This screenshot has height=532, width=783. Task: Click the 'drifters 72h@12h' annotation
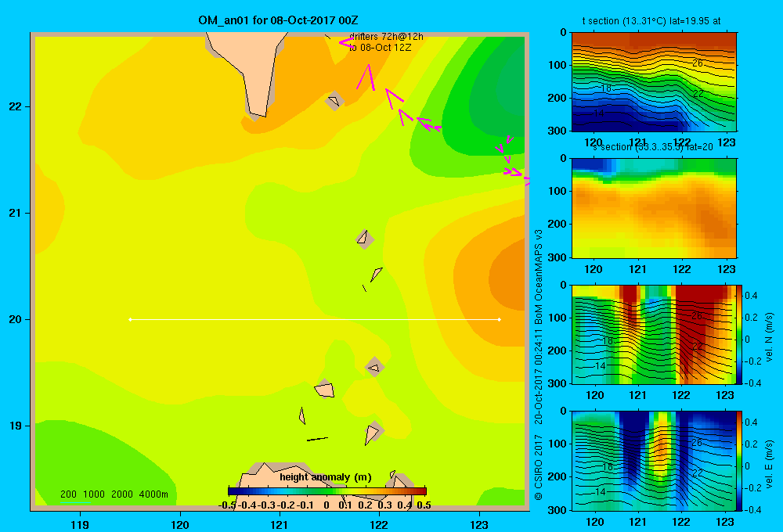click(387, 37)
